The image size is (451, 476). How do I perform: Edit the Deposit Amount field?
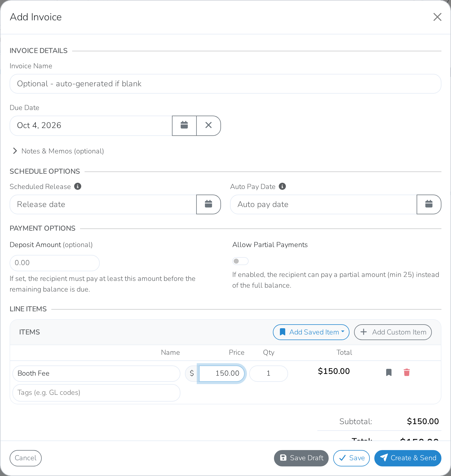coord(55,263)
